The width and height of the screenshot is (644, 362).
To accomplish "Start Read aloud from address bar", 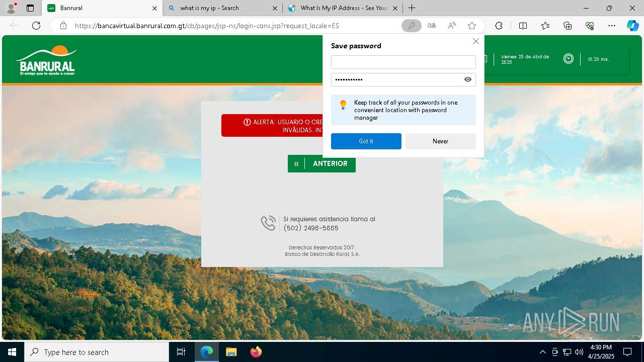I will 452,26.
